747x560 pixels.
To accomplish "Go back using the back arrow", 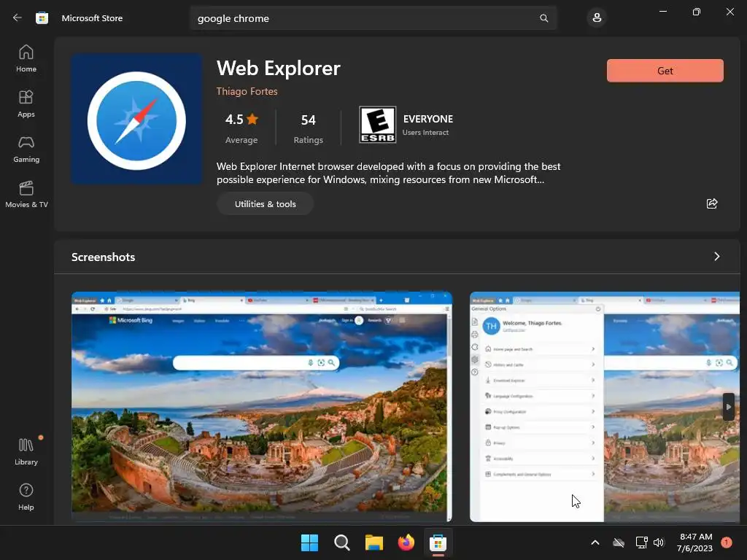I will [x=18, y=18].
